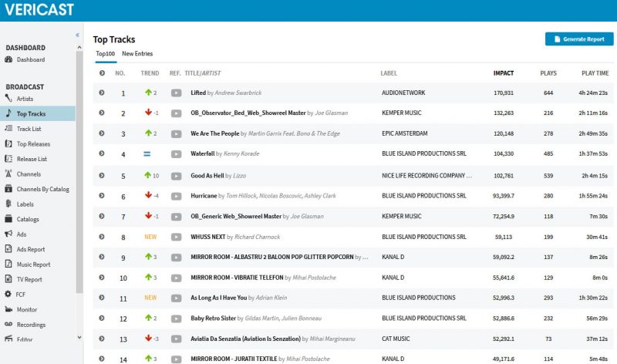Play reference video for WHUSS NEXT
This screenshot has width=617, height=364.
pos(177,237)
